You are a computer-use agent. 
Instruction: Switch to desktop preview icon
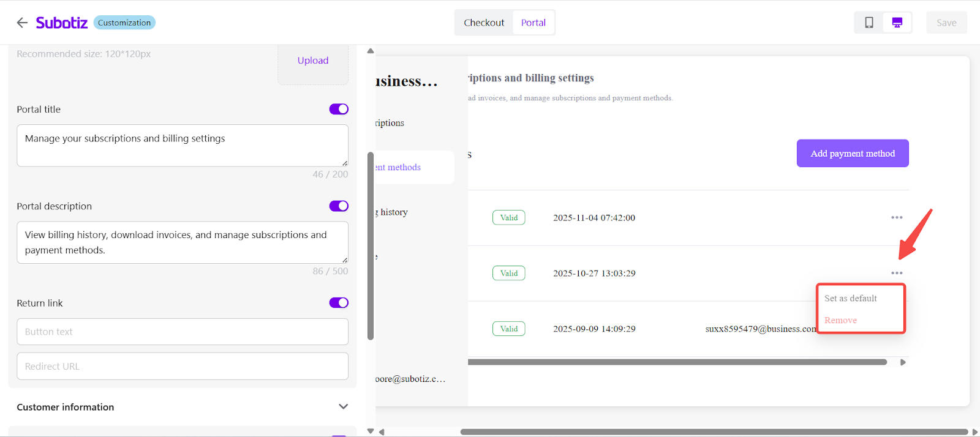[897, 23]
